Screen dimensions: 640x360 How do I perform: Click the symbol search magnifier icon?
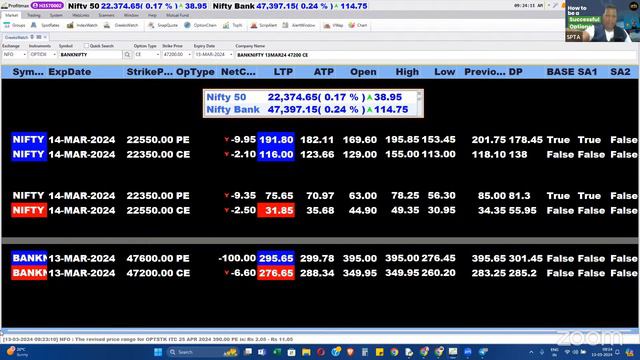tap(127, 55)
